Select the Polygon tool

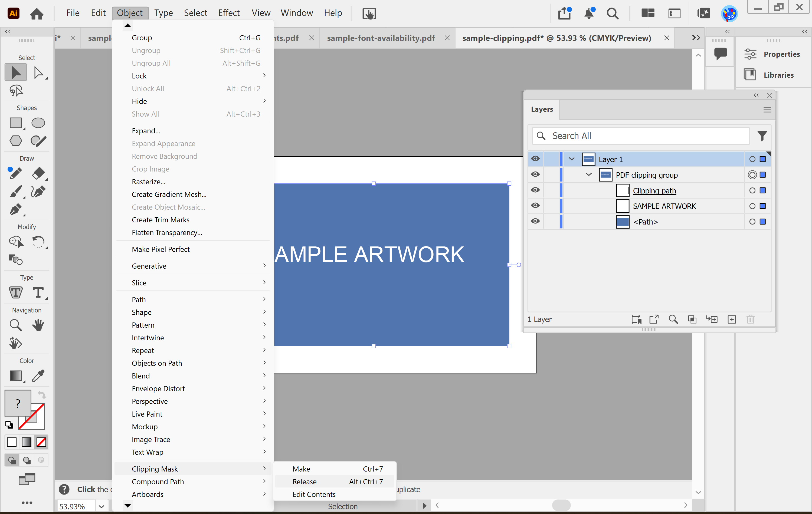(16, 141)
